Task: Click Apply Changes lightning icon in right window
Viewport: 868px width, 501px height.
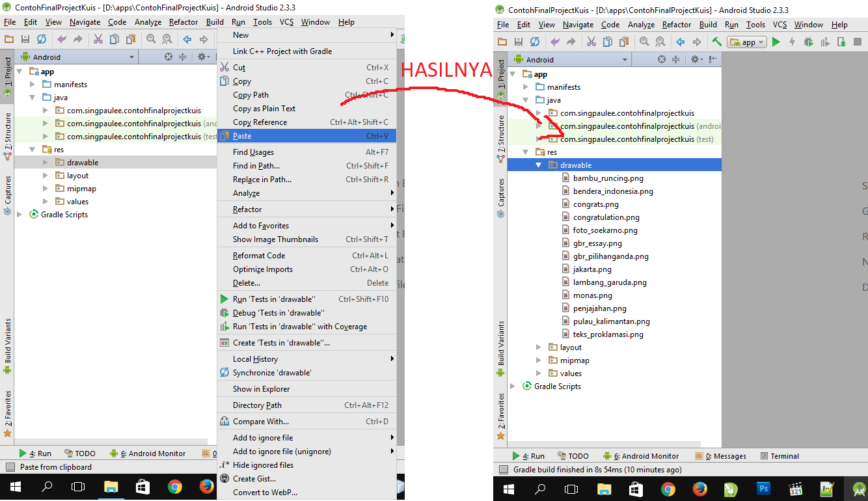Action: point(792,42)
